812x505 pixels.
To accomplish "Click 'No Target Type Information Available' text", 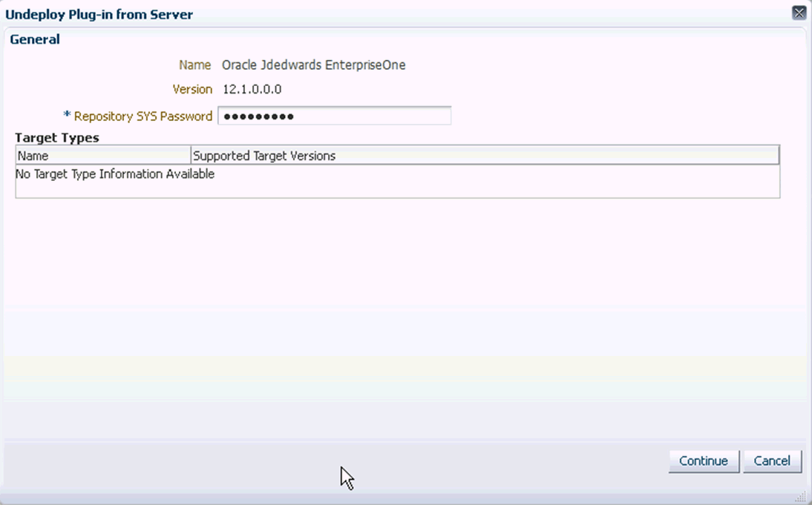I will (115, 174).
